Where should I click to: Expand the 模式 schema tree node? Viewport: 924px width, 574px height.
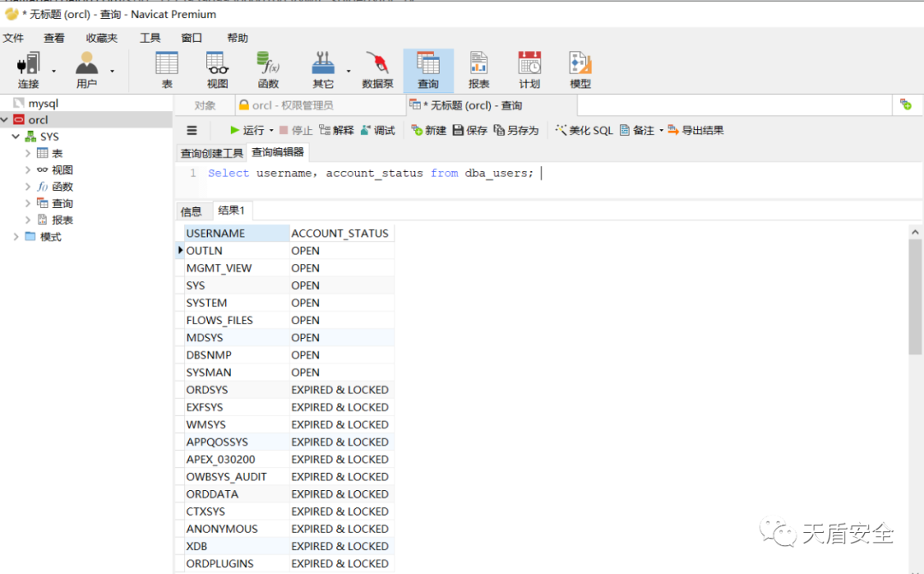coord(16,237)
